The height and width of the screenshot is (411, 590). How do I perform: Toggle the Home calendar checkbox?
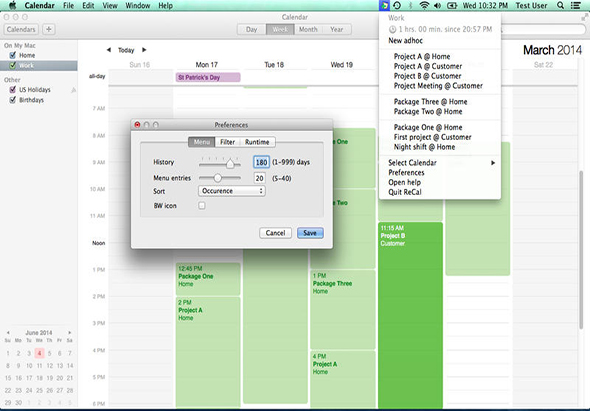[x=12, y=55]
